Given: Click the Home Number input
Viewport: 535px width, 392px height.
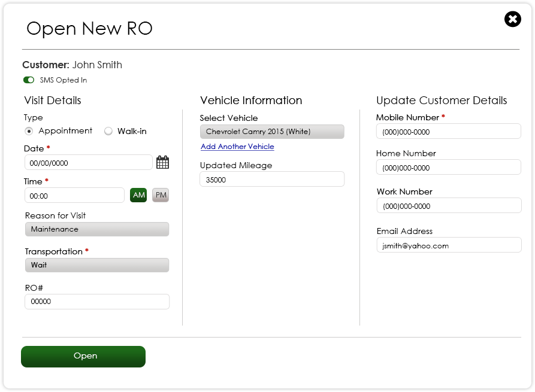Looking at the screenshot, I should (448, 168).
